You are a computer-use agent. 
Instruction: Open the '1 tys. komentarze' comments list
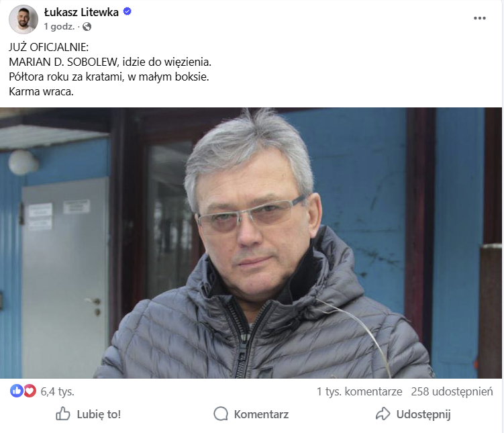359,391
